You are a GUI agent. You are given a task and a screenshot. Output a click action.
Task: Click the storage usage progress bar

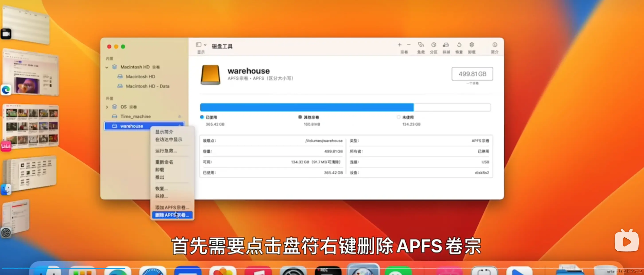click(345, 107)
